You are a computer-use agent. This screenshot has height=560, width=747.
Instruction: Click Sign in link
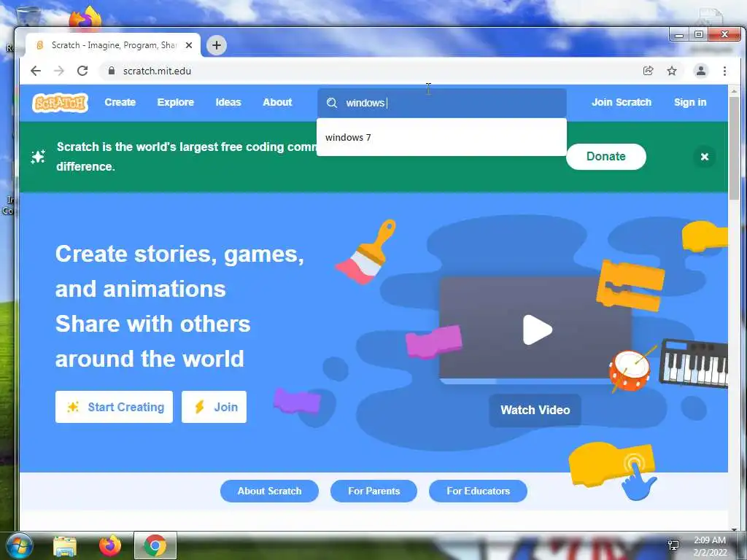[690, 102]
